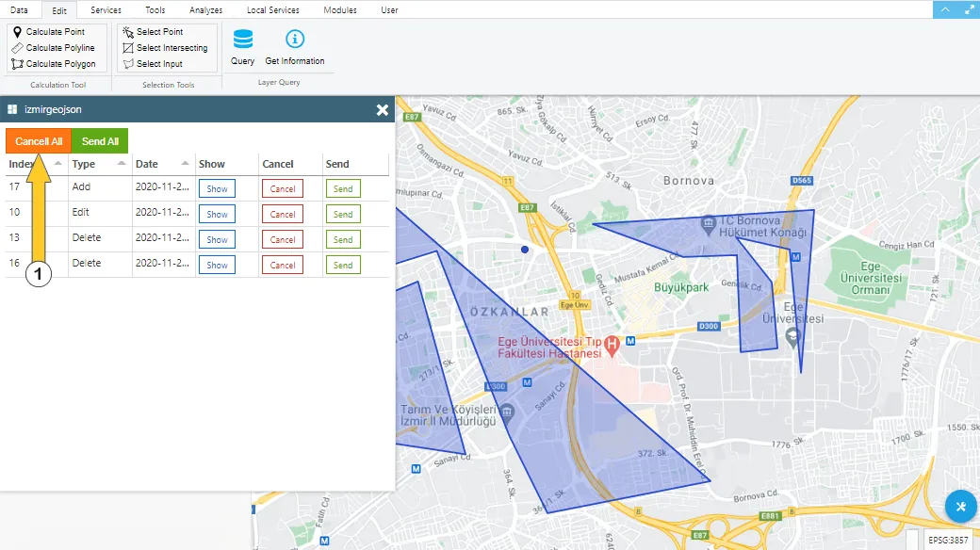Viewport: 980px width, 550px height.
Task: Click the Send All button
Action: (x=100, y=141)
